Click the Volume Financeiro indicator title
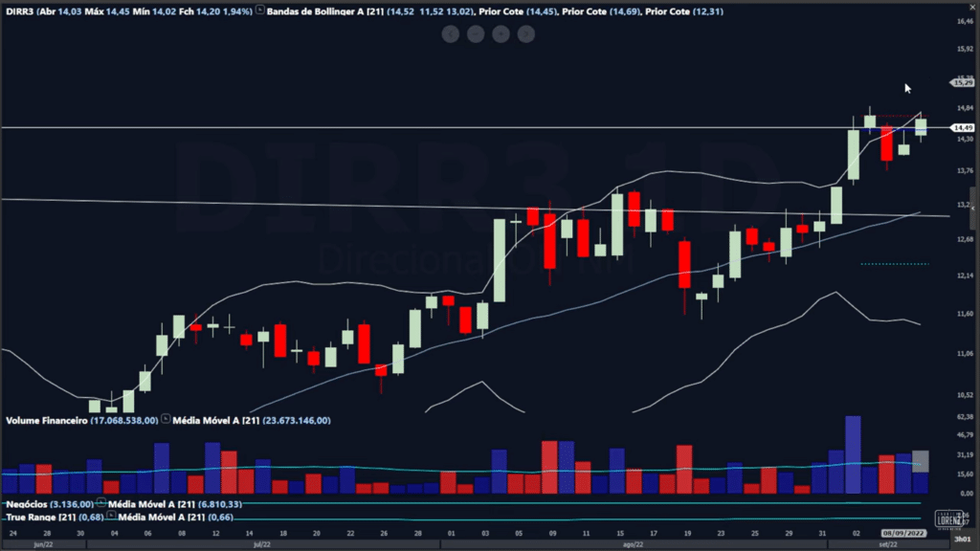The height and width of the screenshot is (551, 980). 47,420
